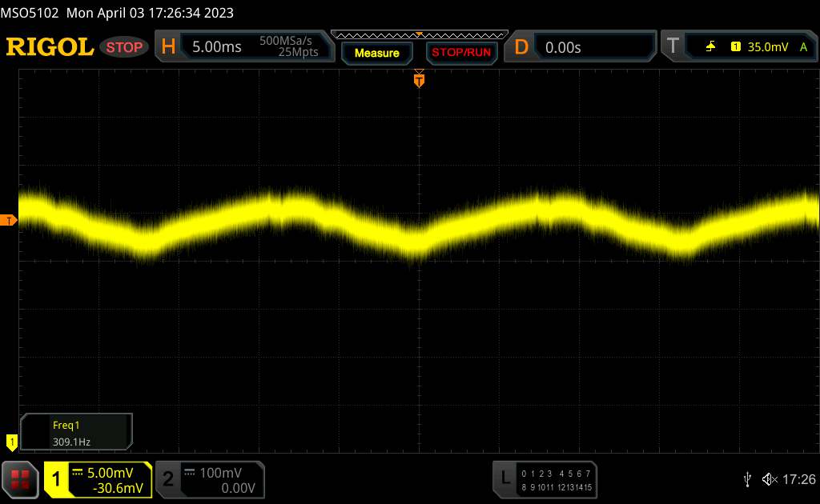820x504 pixels.
Task: Click the 500MSa/s sample rate readout
Action: tap(286, 41)
